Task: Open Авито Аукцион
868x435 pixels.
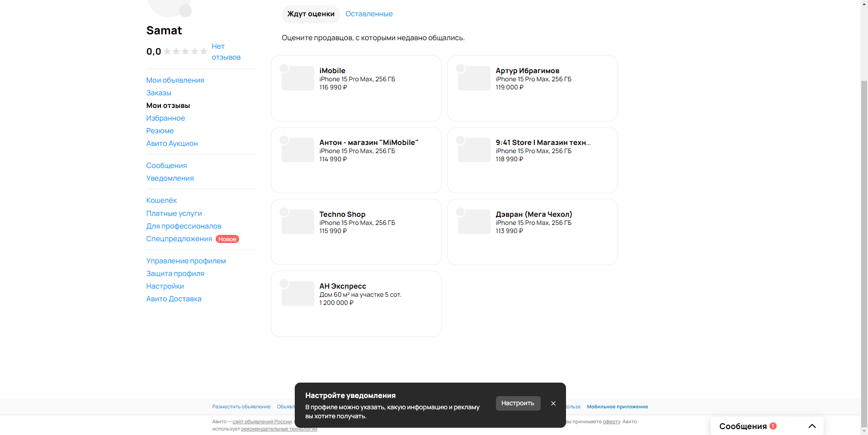Action: (x=172, y=143)
